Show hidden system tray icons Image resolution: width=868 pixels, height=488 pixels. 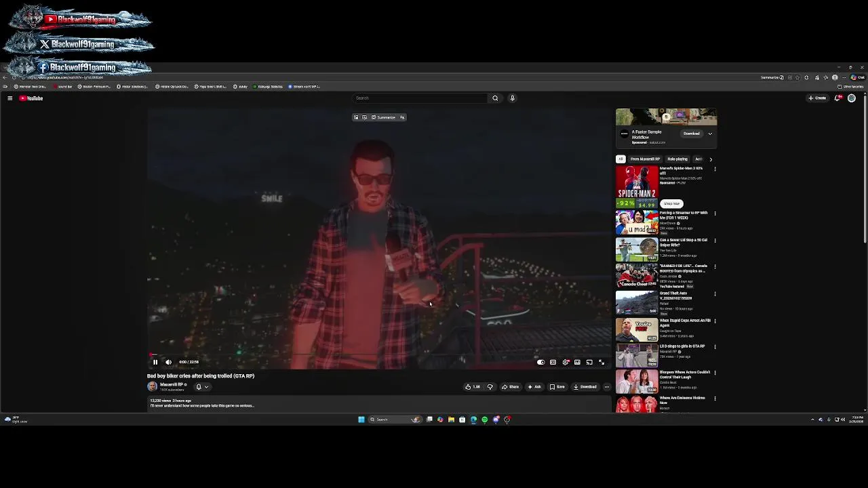coord(812,420)
